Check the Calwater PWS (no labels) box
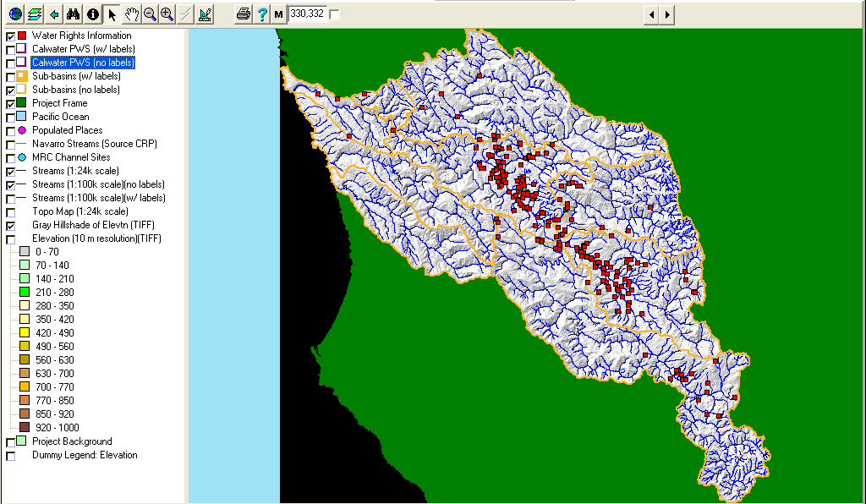This screenshot has width=866, height=504. [10, 63]
